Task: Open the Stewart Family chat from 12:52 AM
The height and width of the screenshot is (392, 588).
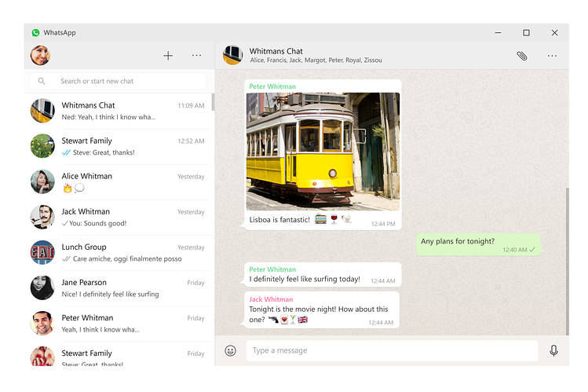Action: coord(118,146)
